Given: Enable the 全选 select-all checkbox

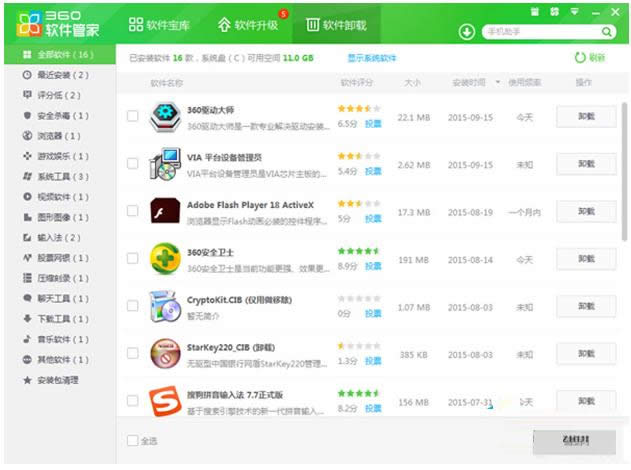Looking at the screenshot, I should [x=133, y=440].
